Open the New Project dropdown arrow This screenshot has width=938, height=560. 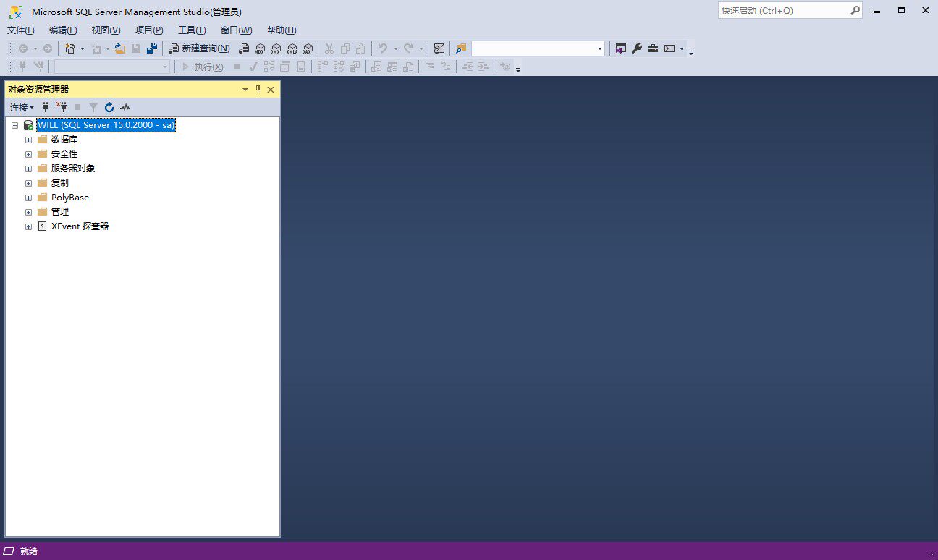pos(82,48)
